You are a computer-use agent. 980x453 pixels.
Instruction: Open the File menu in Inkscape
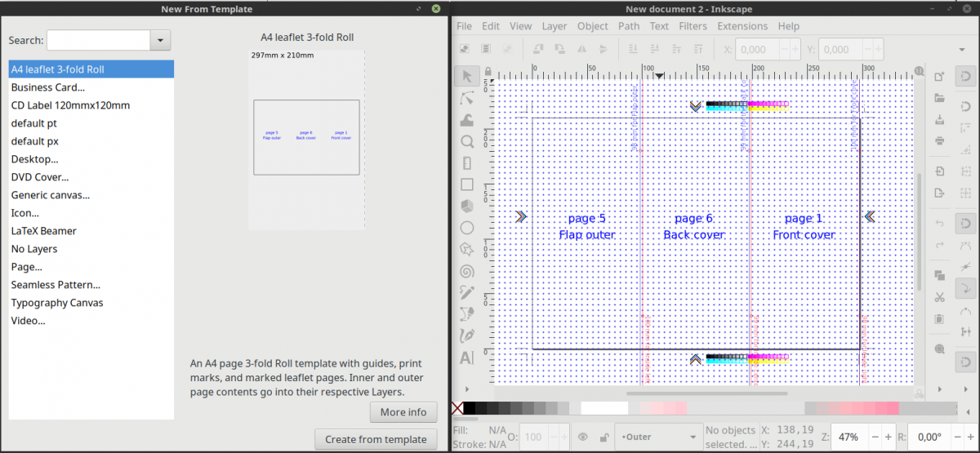[x=464, y=26]
